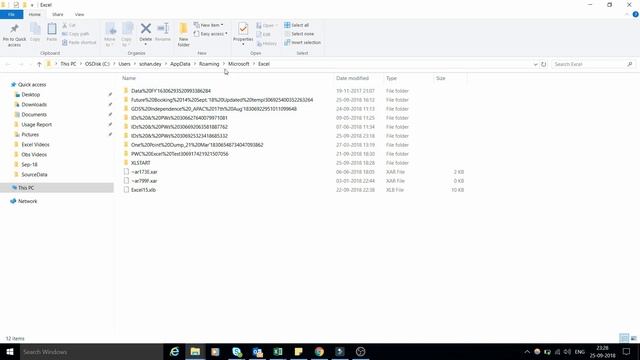Screen dimensions: 640x360
Task: Select the Excel15.xlb file
Action: 143,190
